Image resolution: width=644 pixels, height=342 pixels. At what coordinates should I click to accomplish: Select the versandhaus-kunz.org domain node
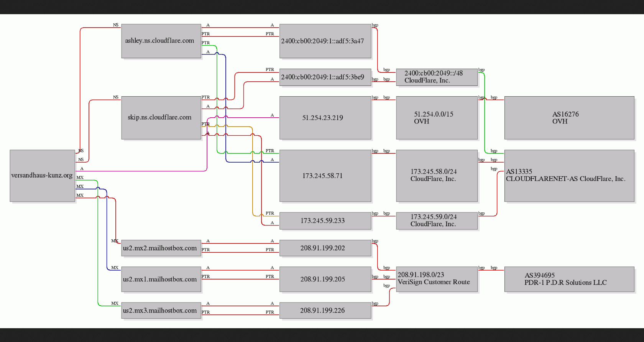pos(42,176)
